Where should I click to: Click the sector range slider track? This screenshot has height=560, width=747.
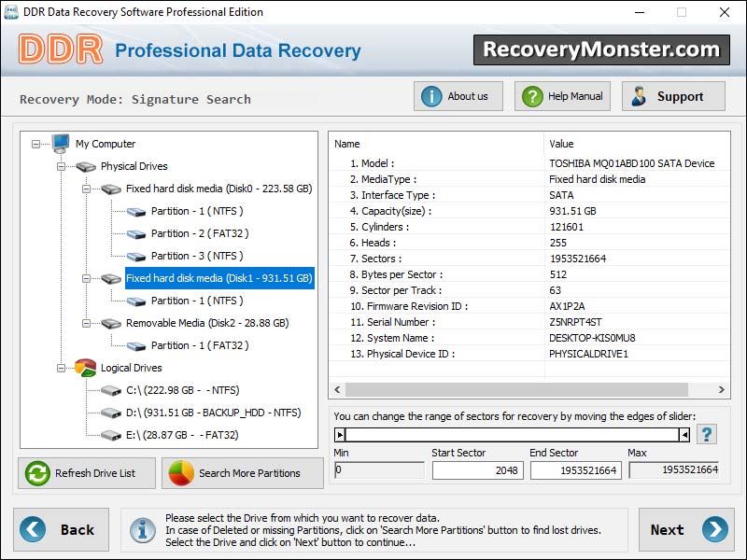[x=512, y=434]
